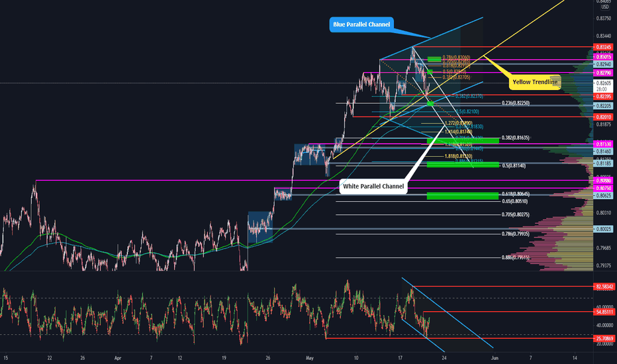Click the light-blue 0.80625 price axis label
This screenshot has height=364, width=617.
(603, 195)
